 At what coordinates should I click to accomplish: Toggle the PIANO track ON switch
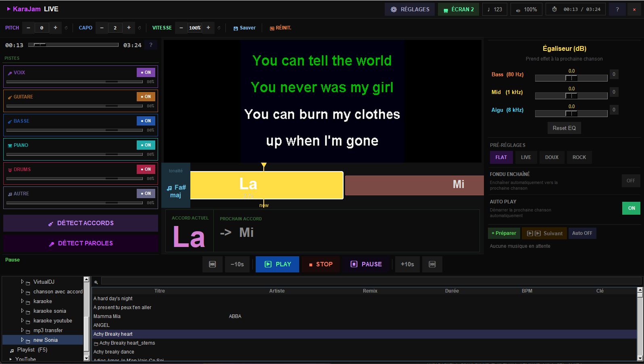pyautogui.click(x=146, y=145)
